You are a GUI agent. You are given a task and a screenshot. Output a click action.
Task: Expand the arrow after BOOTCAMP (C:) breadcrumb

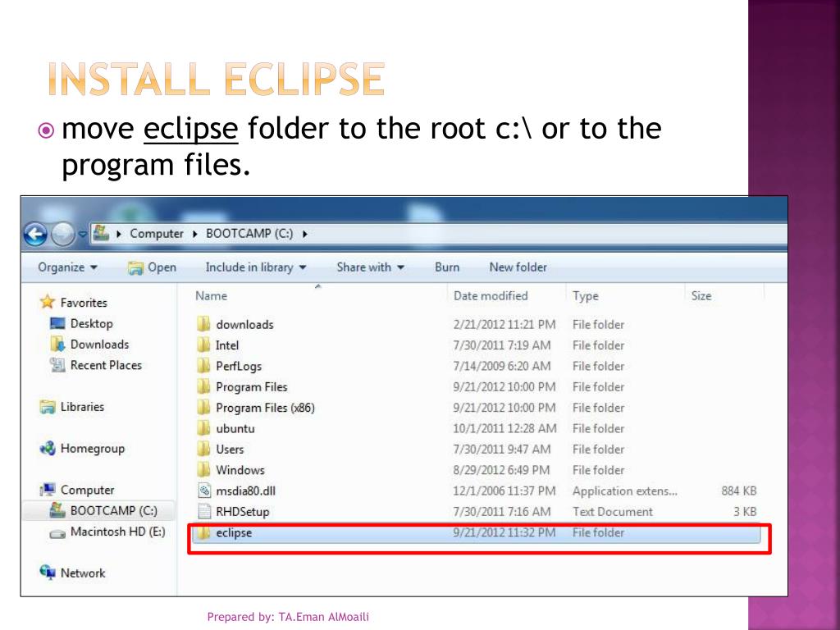coord(305,234)
